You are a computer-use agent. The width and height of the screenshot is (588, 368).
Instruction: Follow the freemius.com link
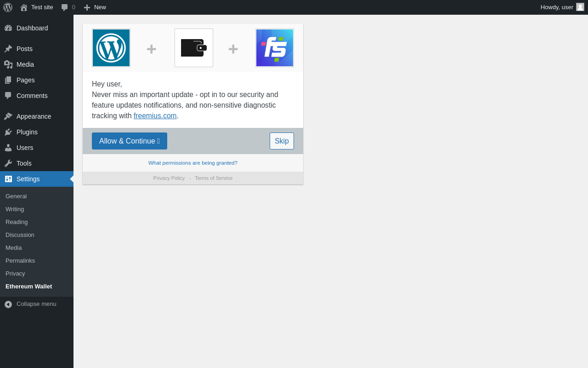(155, 116)
